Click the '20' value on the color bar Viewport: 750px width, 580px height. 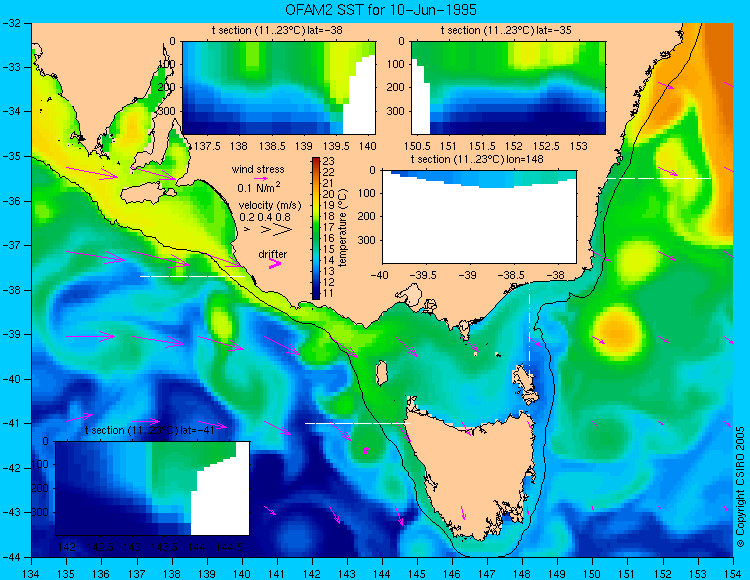(329, 194)
